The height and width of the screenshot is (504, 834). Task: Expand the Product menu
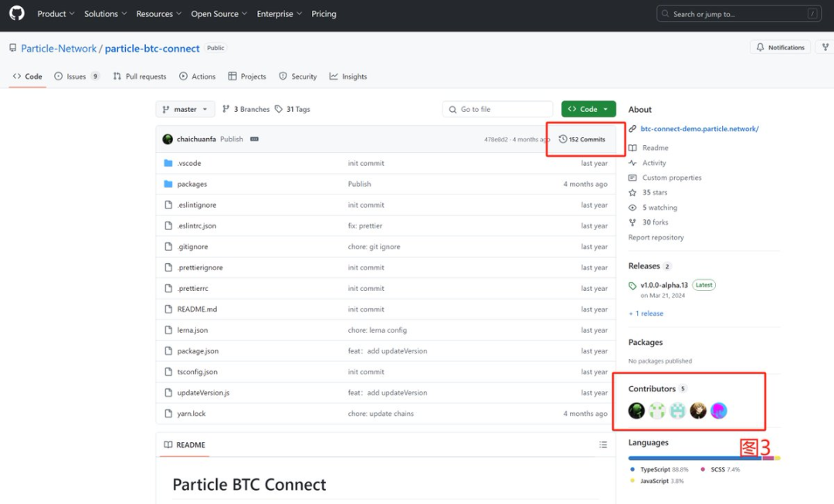56,14
